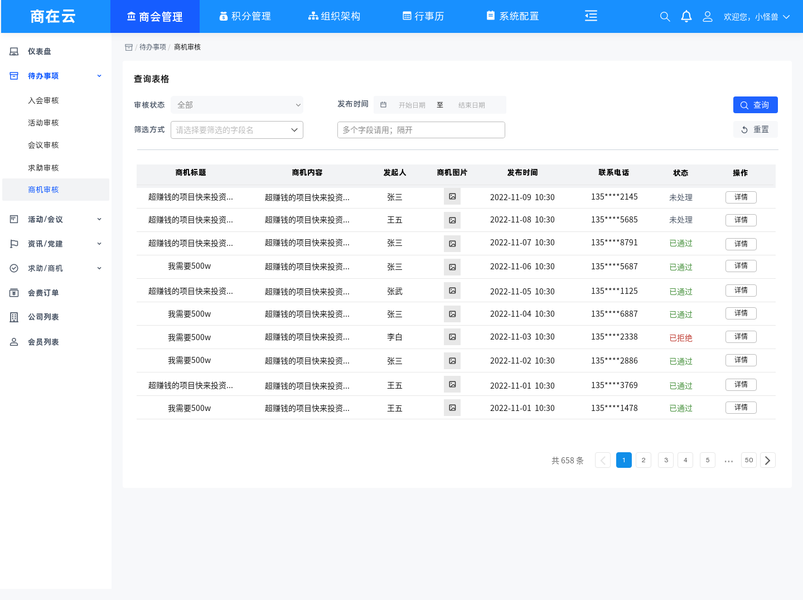This screenshot has height=600, width=803.
Task: Collapse the 待办事项 sidebar group
Action: [x=99, y=76]
